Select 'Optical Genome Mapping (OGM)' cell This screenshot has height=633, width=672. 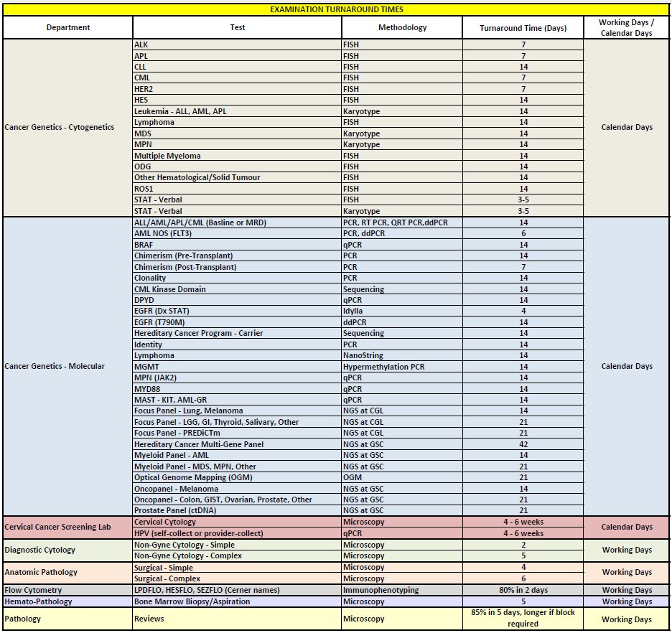click(237, 477)
